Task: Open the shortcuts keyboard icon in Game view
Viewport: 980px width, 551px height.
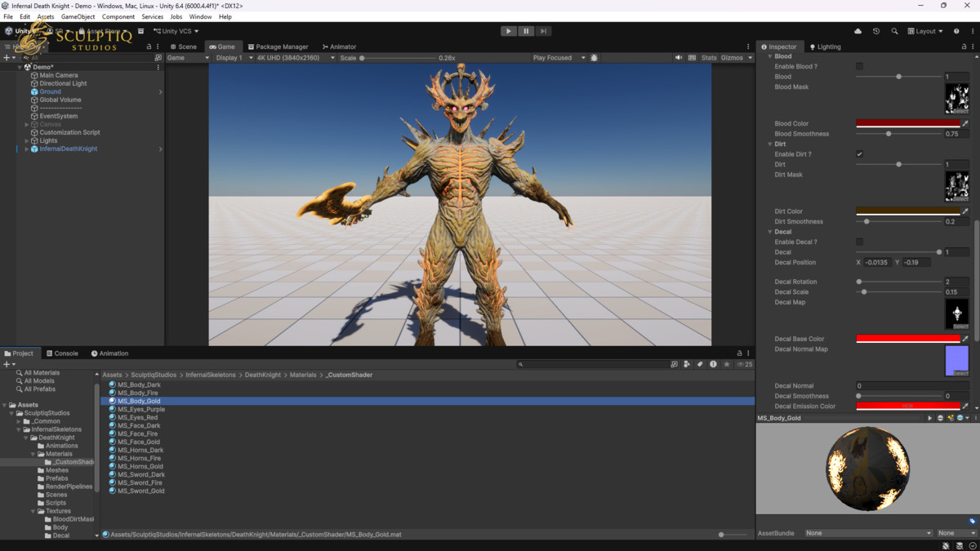Action: coord(693,58)
